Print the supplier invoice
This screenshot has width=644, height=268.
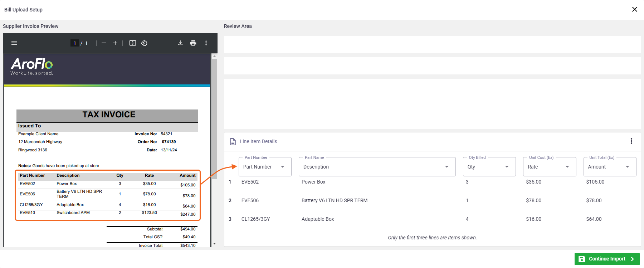coord(193,43)
